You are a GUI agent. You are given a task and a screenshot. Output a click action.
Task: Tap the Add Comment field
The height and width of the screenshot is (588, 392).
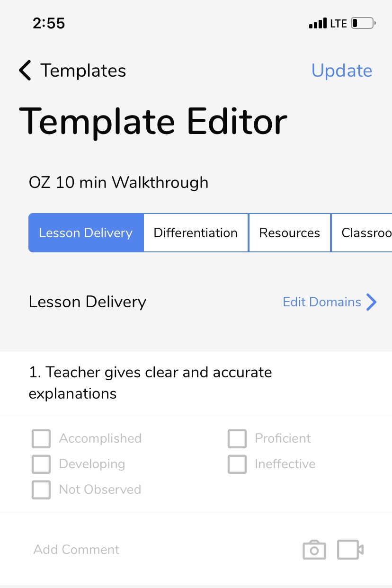76,550
